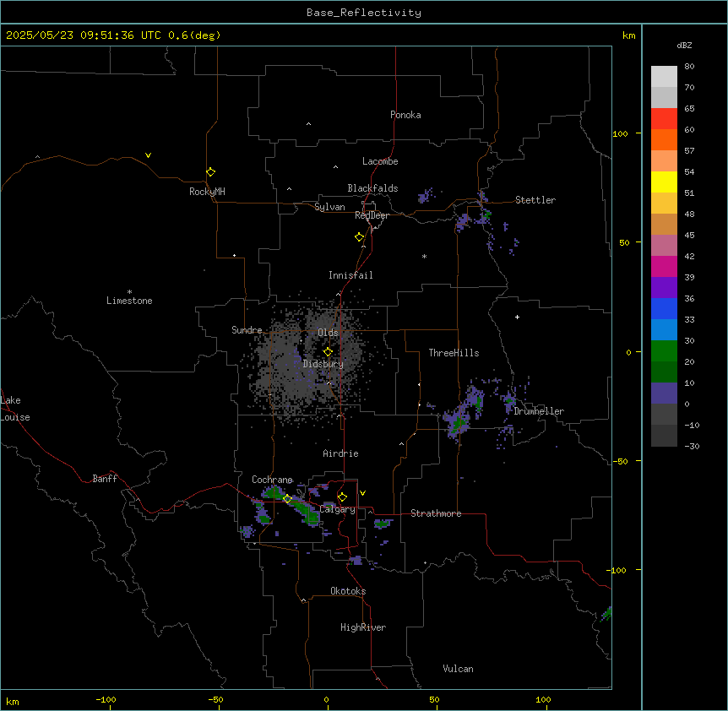Viewport: 728px width, 711px height.
Task: Click the Base_Reflectivity title text
Action: coord(364,13)
